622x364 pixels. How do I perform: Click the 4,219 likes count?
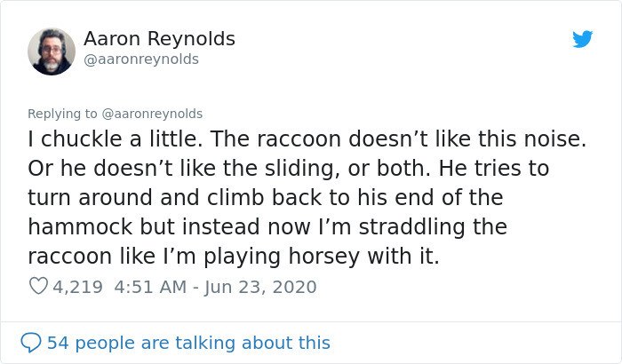(x=78, y=287)
